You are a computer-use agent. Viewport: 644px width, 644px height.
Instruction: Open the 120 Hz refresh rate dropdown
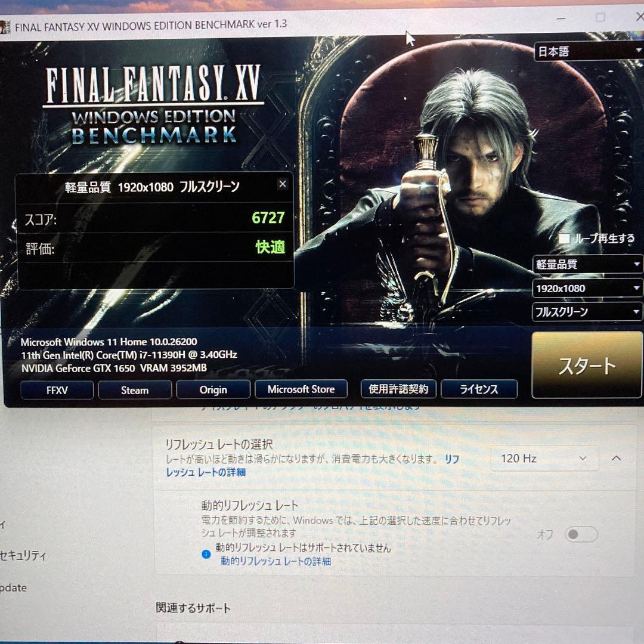tap(544, 459)
